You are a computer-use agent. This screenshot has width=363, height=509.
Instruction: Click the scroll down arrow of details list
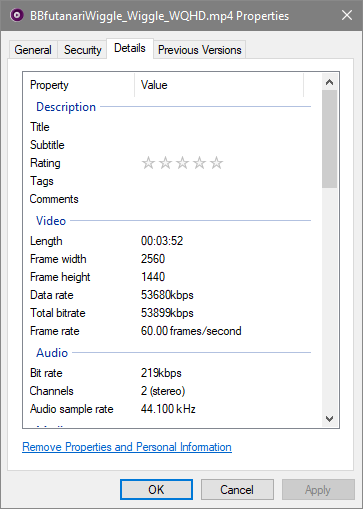(x=329, y=419)
